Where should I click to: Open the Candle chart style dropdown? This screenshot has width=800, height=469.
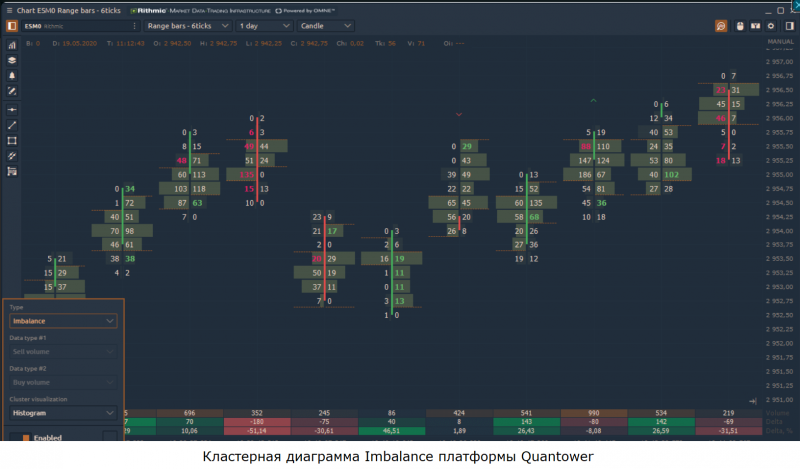tap(326, 25)
